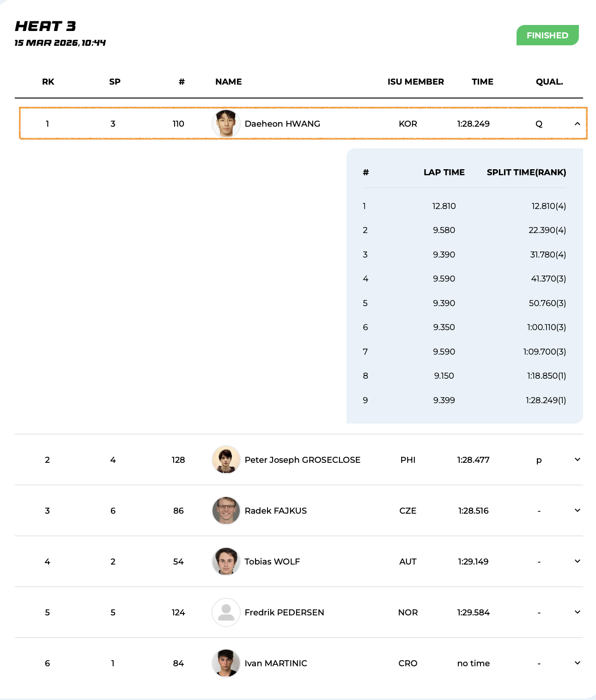Image resolution: width=596 pixels, height=700 pixels.
Task: Click Peter Joseph GROSECLOSE's avatar
Action: click(x=226, y=460)
